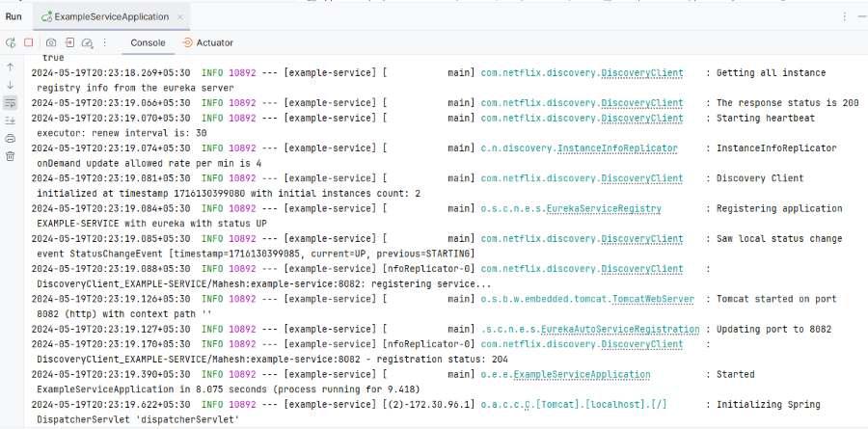Click the 'true' text at console top

click(53, 58)
